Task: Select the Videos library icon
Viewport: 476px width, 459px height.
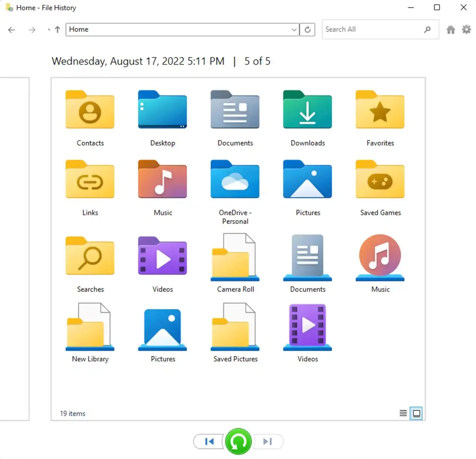Action: click(x=307, y=327)
